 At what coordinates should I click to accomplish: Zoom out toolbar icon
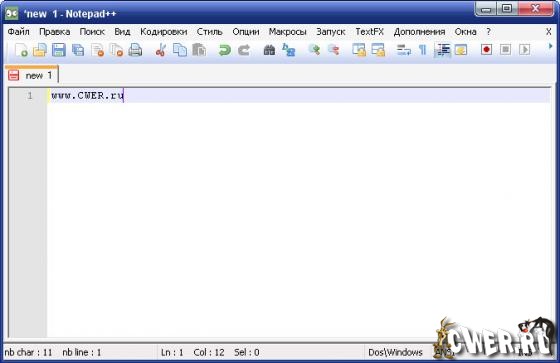333,50
